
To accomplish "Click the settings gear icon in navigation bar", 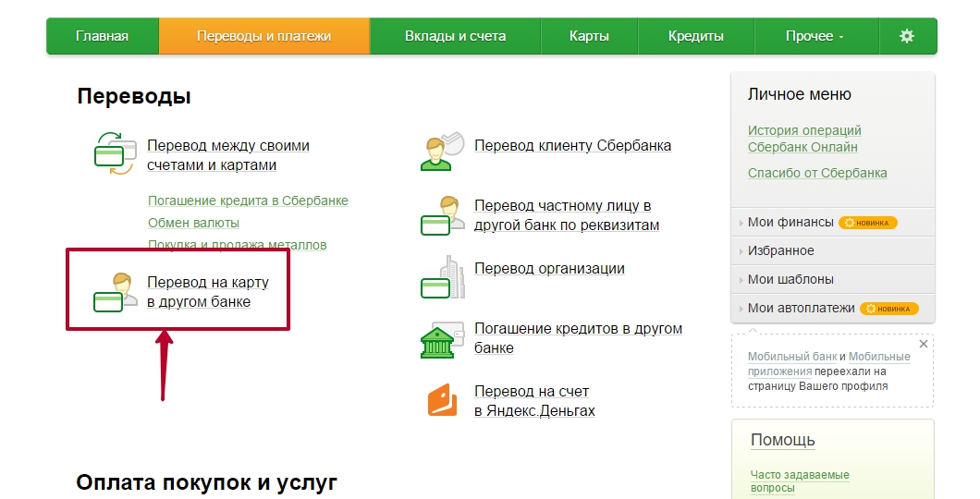I will point(906,36).
